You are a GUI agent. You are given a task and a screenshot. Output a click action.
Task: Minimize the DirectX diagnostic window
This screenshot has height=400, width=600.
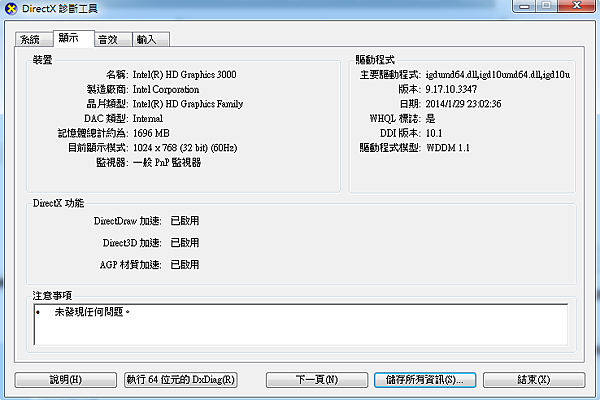coord(524,6)
